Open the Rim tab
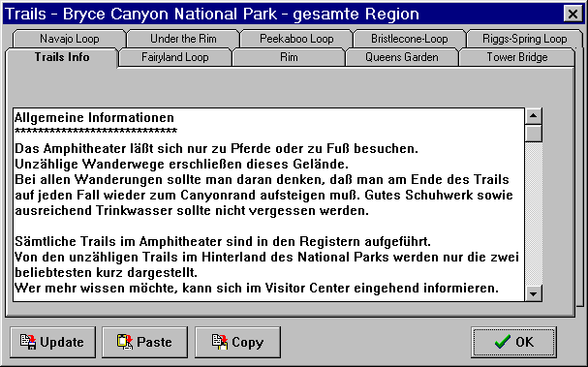The image size is (588, 367). coord(289,57)
